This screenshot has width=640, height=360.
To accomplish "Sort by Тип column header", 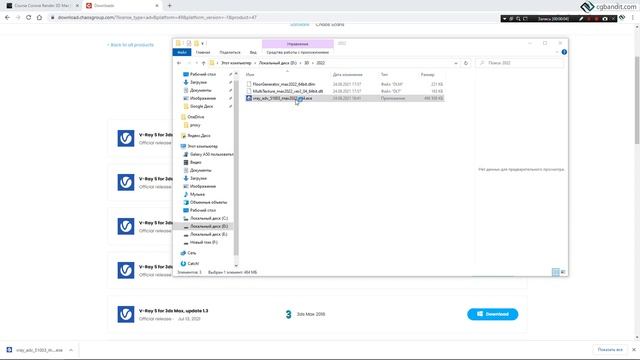I will pos(384,75).
